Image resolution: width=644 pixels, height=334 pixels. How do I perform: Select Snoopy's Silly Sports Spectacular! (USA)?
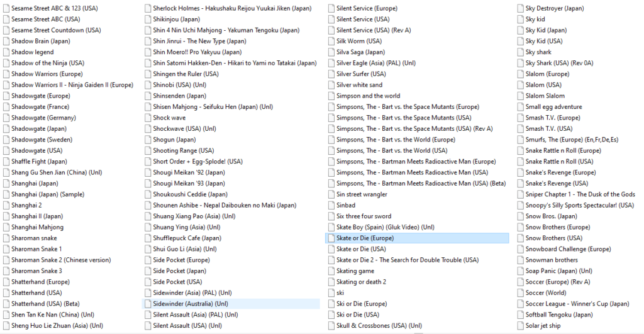pyautogui.click(x=579, y=206)
